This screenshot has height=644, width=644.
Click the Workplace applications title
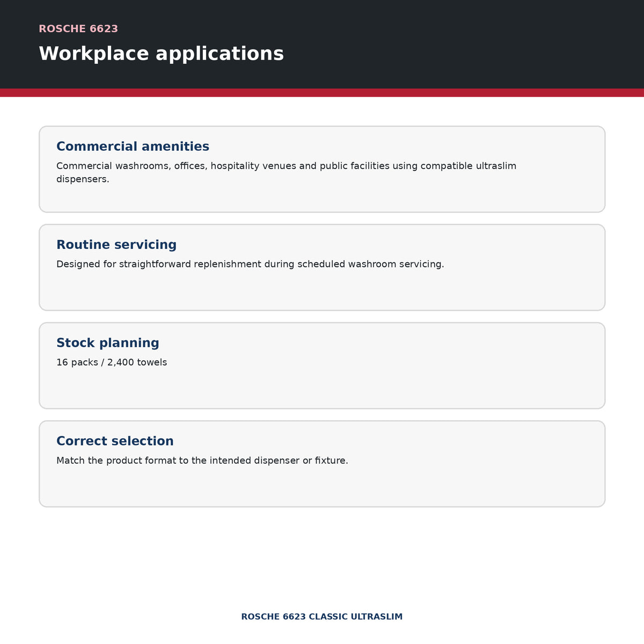pos(161,54)
